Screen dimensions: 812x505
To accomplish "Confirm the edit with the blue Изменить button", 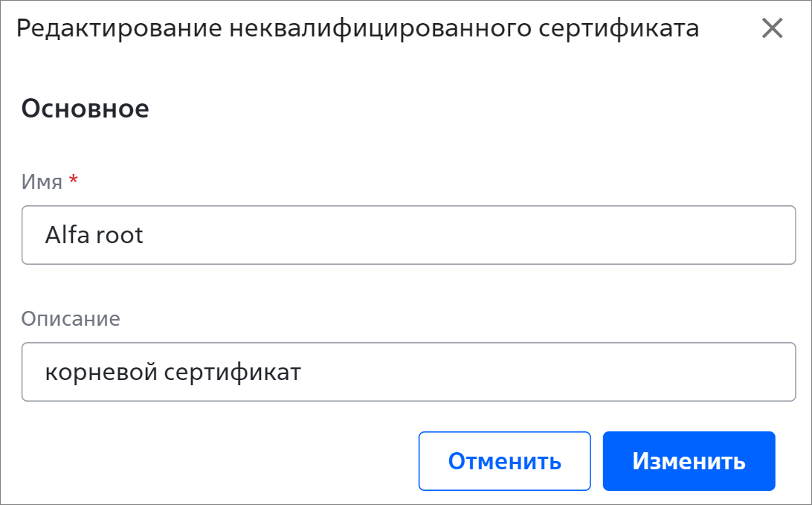I will pos(689,461).
